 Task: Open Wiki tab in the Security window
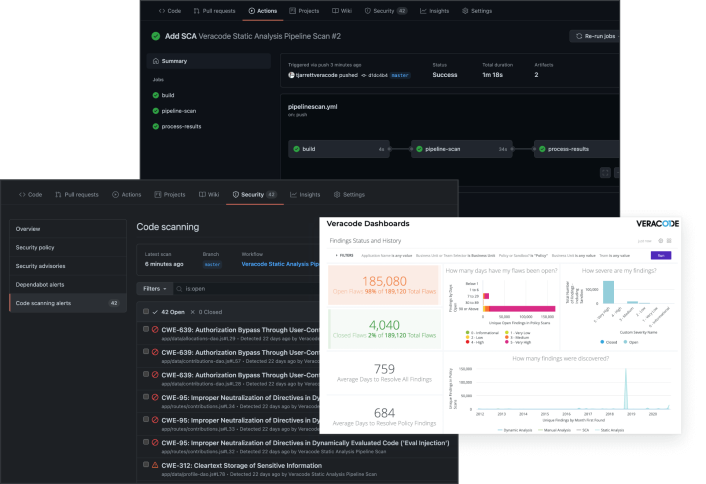[x=209, y=195]
